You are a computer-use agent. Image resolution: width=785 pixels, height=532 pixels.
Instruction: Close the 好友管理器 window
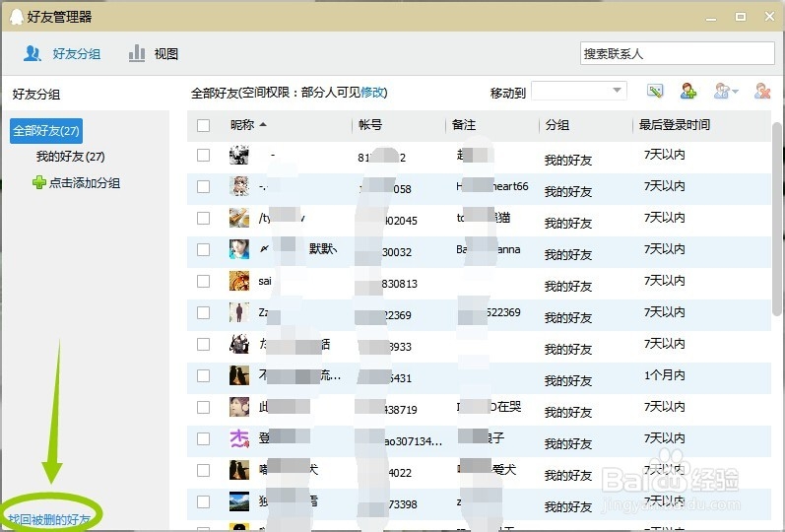click(x=770, y=17)
